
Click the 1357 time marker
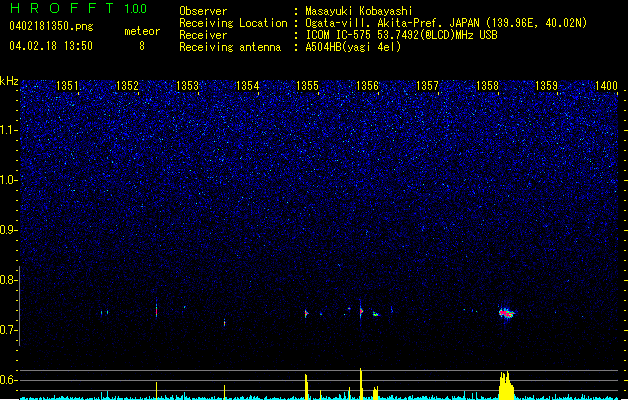pyautogui.click(x=428, y=86)
